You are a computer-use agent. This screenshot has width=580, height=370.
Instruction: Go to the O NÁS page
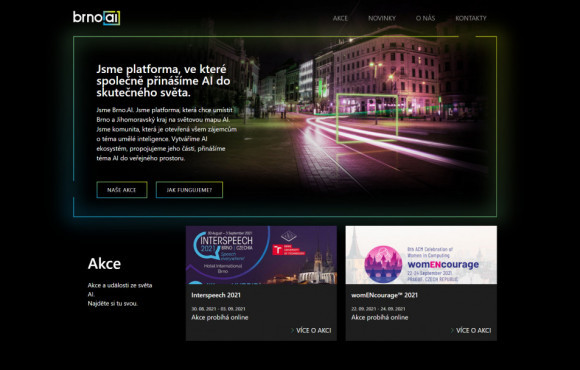pos(425,18)
